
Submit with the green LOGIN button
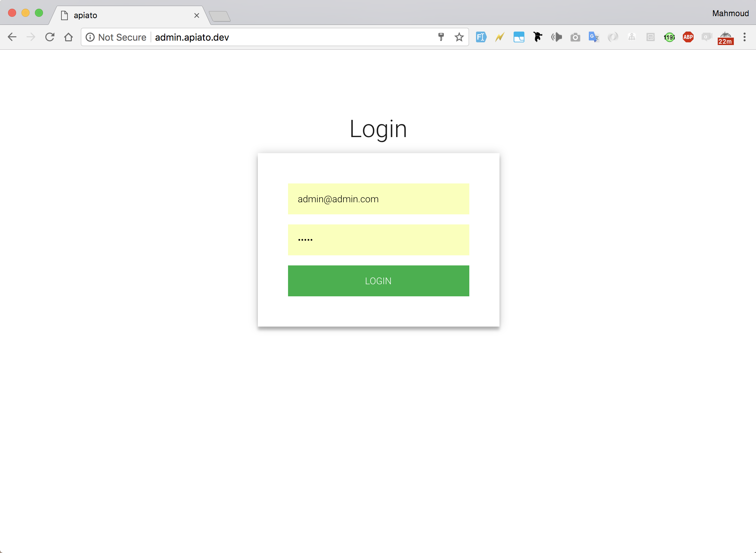point(378,281)
